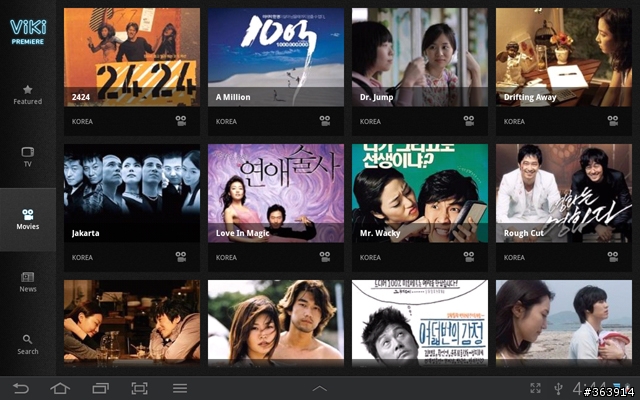This screenshot has height=400, width=640.
Task: Open the Jakarta movie poster
Action: (x=132, y=193)
